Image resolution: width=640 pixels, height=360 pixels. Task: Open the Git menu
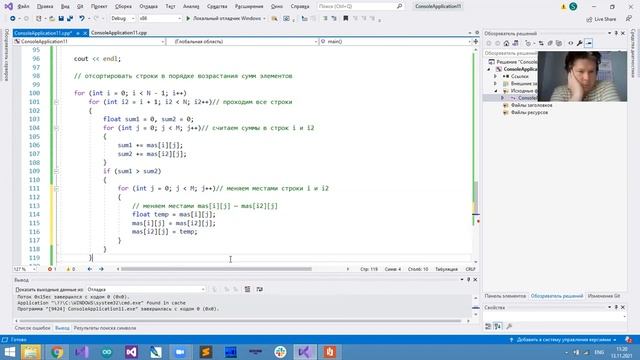click(x=80, y=7)
